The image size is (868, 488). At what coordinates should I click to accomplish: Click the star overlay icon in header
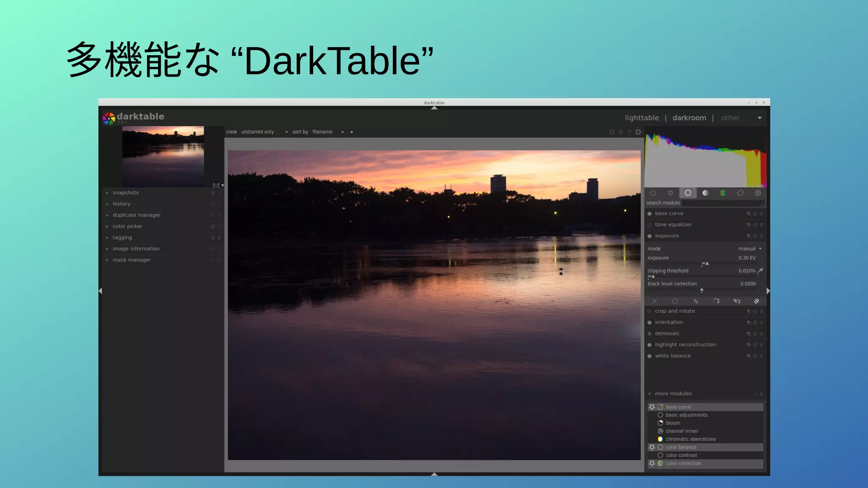point(620,132)
